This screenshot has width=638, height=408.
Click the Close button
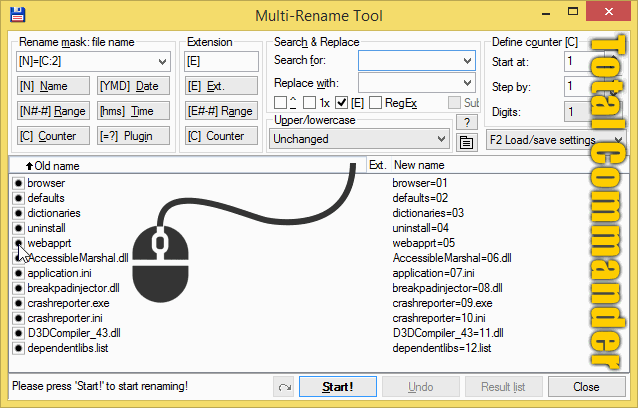[586, 386]
